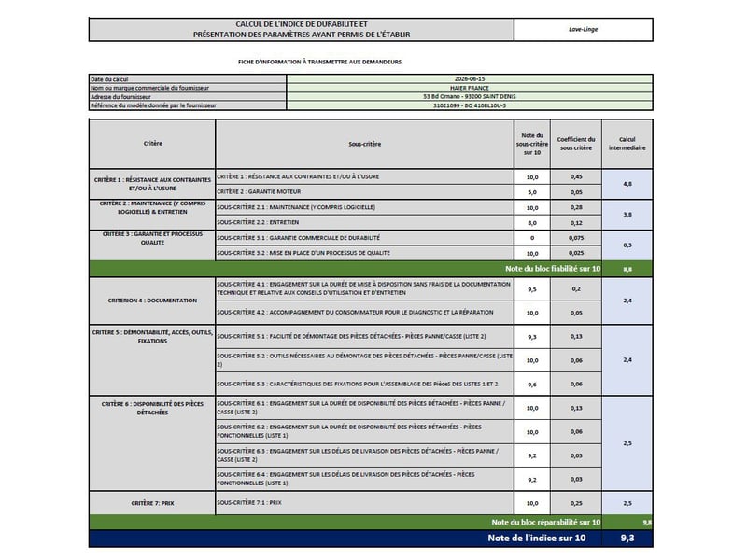Click the 9,3 note in sous-critère 5.1 row
Viewport: 747px width, 560px height.
(x=532, y=337)
